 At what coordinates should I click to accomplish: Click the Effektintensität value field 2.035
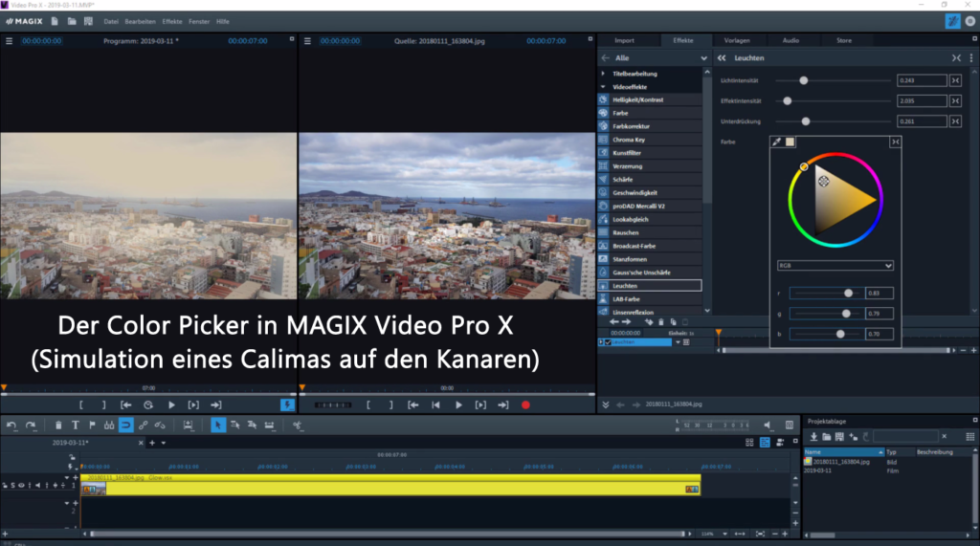click(922, 101)
